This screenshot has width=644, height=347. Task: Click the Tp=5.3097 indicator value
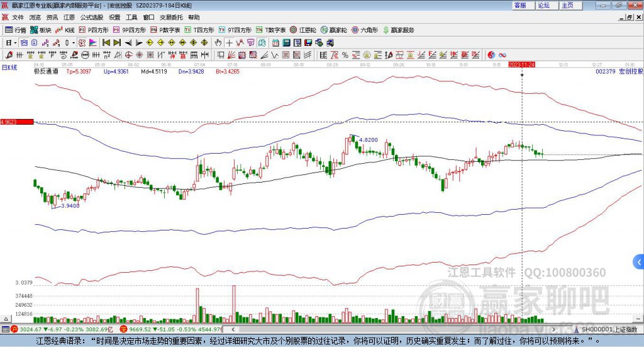tap(79, 72)
